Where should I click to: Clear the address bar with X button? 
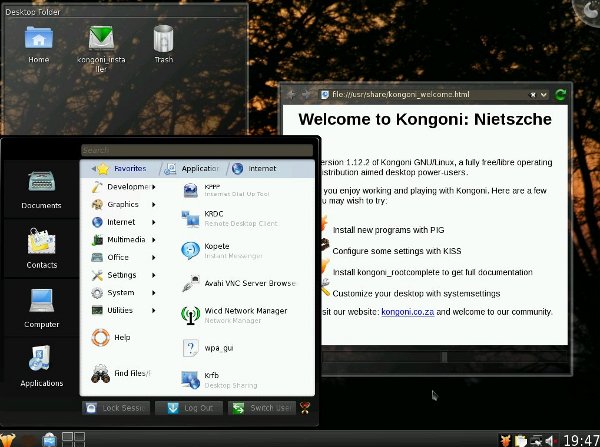point(533,95)
